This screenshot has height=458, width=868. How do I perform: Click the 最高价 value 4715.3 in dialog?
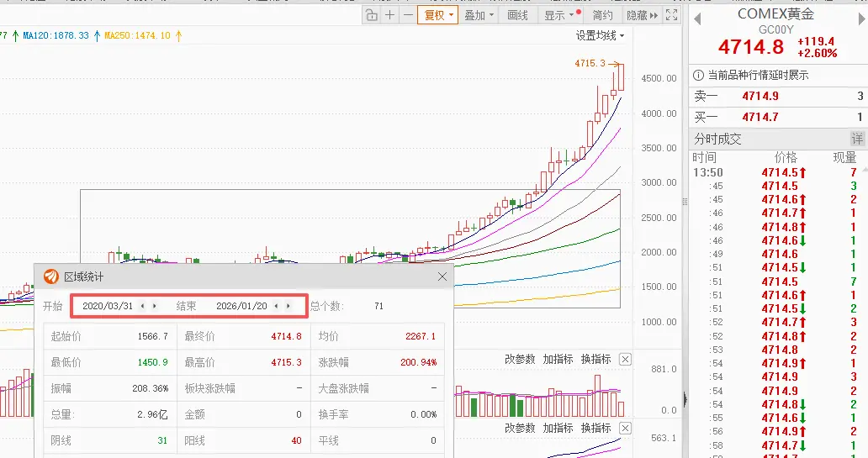coord(286,362)
